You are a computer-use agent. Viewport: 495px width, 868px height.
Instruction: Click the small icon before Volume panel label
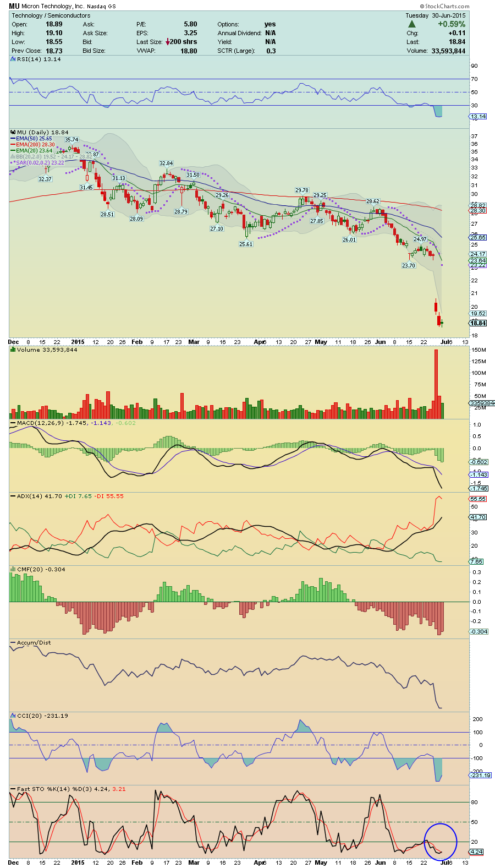click(x=14, y=350)
